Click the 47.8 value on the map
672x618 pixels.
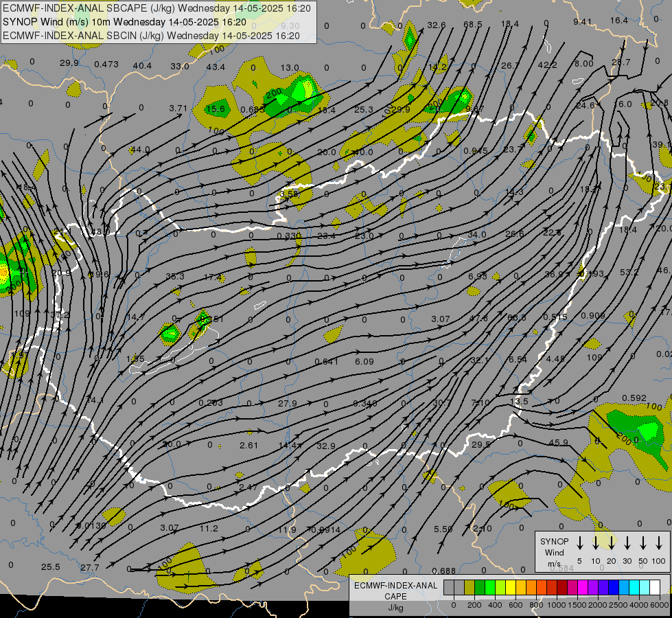(478, 318)
